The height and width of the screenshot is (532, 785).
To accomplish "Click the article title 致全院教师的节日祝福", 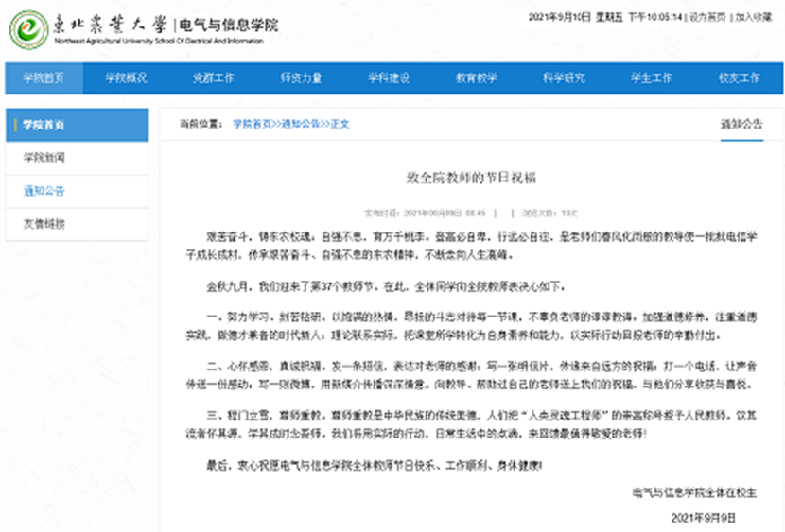I will 470,177.
